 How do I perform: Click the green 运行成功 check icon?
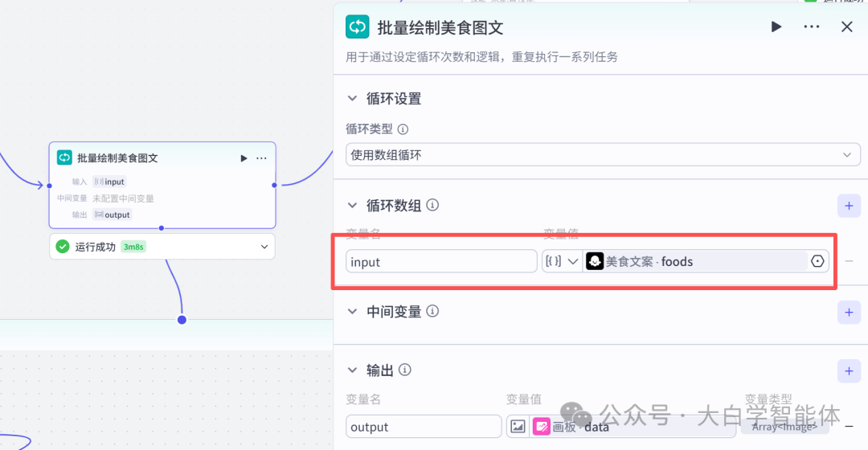(63, 247)
